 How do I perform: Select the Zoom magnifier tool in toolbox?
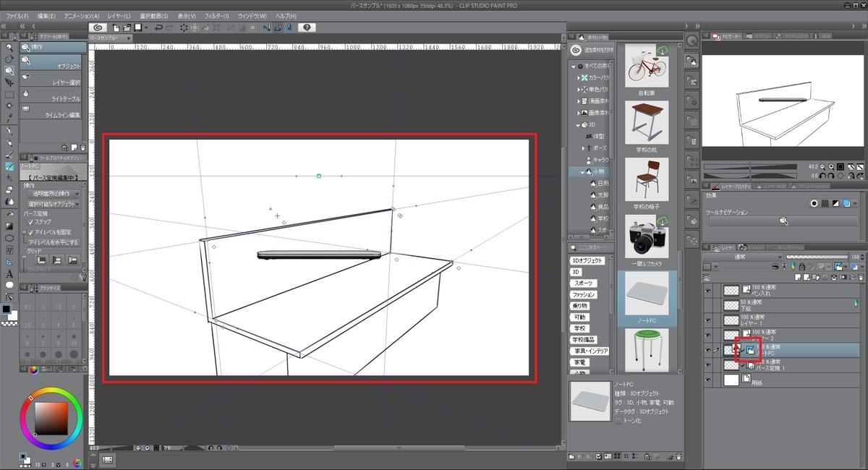point(9,47)
